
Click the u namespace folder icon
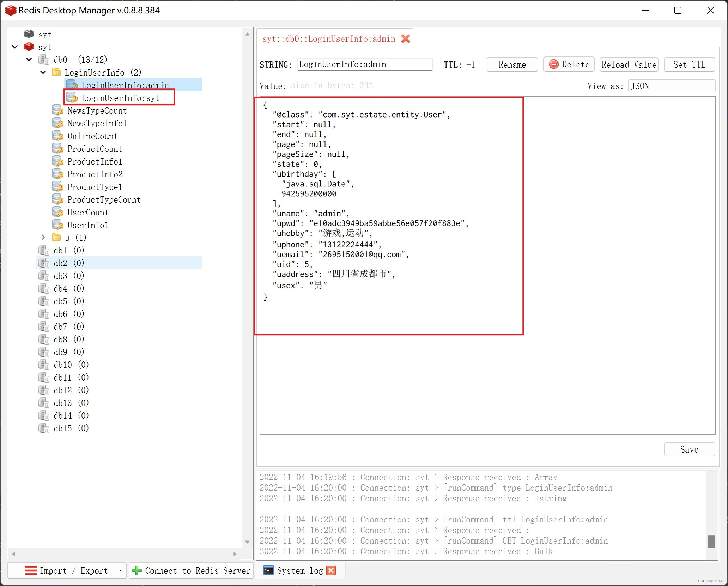tap(56, 237)
